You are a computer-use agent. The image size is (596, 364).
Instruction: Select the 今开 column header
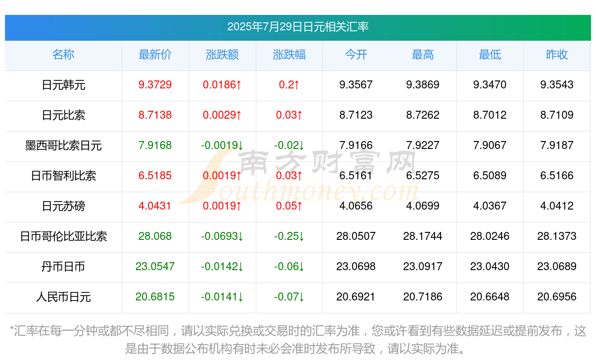[356, 55]
